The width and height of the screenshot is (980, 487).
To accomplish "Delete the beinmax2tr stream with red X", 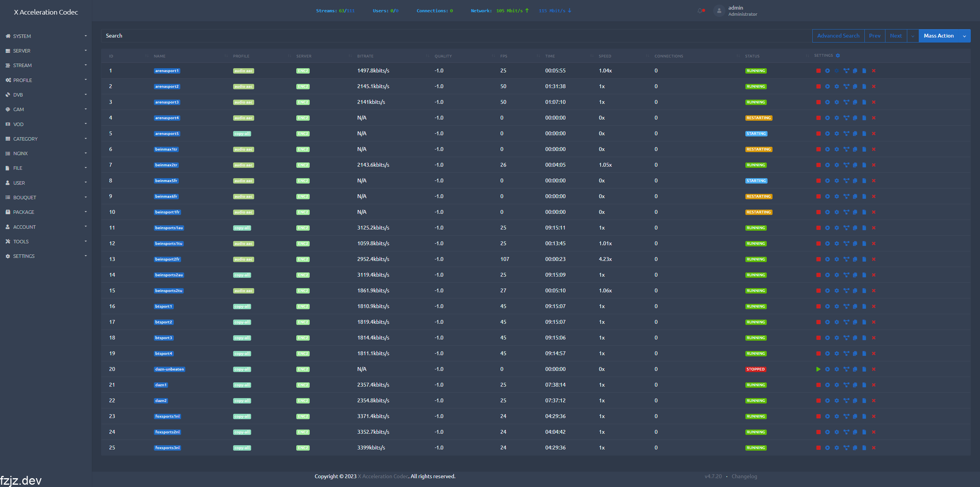I will click(x=874, y=165).
